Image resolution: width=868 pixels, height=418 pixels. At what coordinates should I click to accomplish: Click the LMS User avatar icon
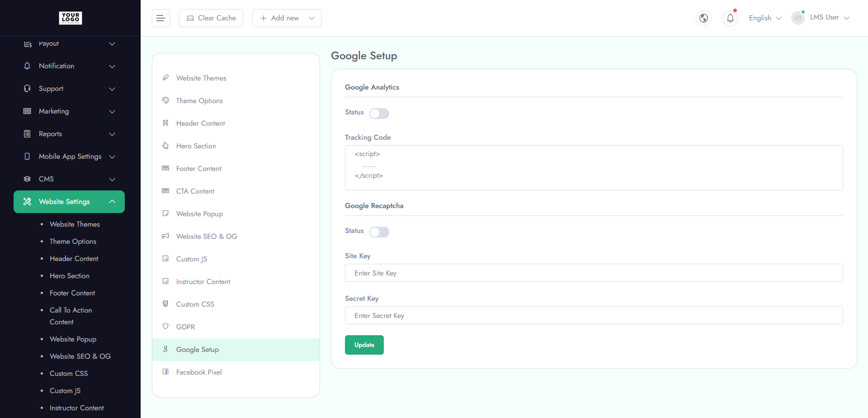(x=798, y=18)
